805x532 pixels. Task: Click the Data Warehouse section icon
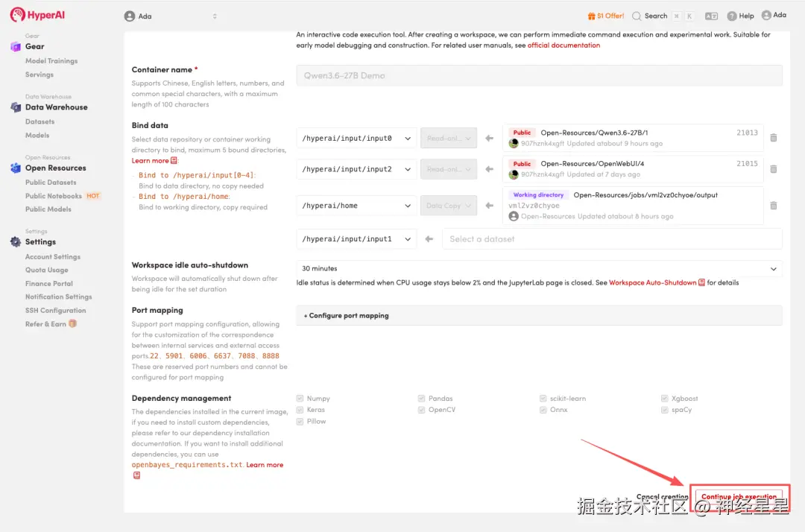(16, 107)
